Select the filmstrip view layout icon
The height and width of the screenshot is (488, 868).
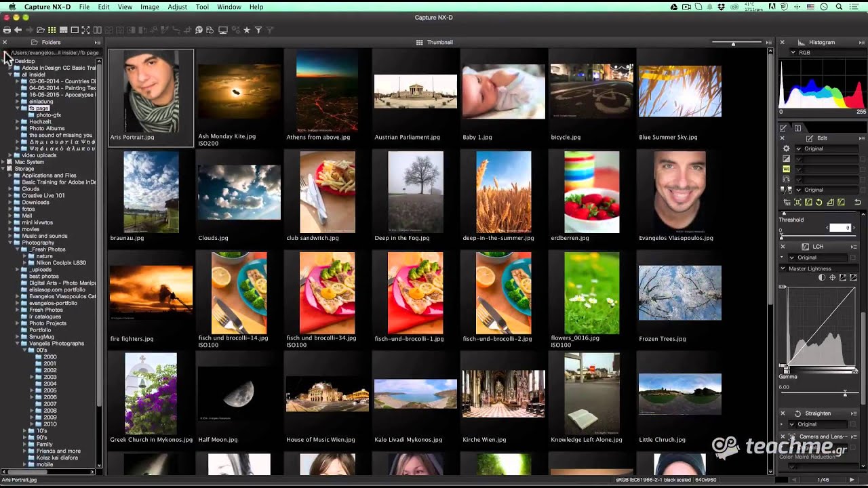(63, 30)
